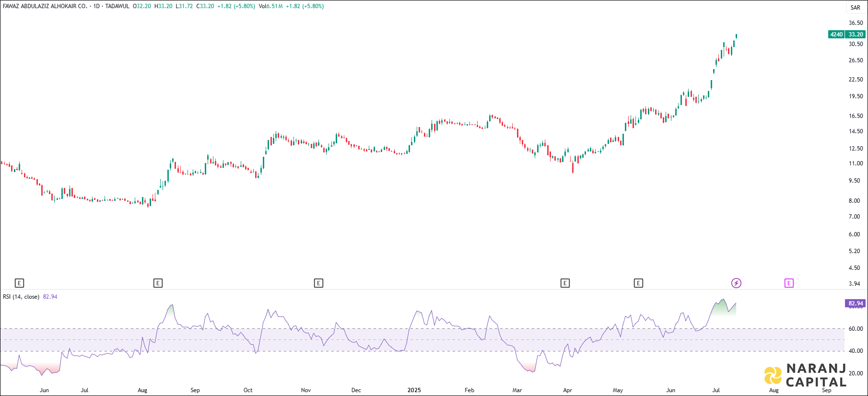The image size is (868, 396).
Task: Click the 1D interval label
Action: pos(96,6)
